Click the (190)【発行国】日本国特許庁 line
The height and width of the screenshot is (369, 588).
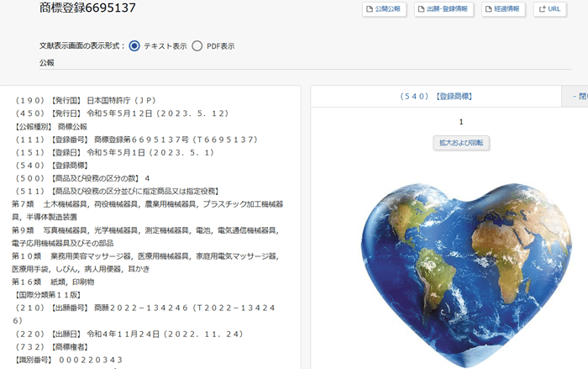click(x=86, y=101)
